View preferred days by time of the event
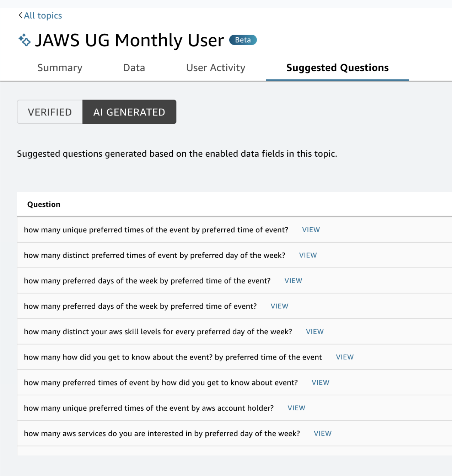 pyautogui.click(x=293, y=281)
